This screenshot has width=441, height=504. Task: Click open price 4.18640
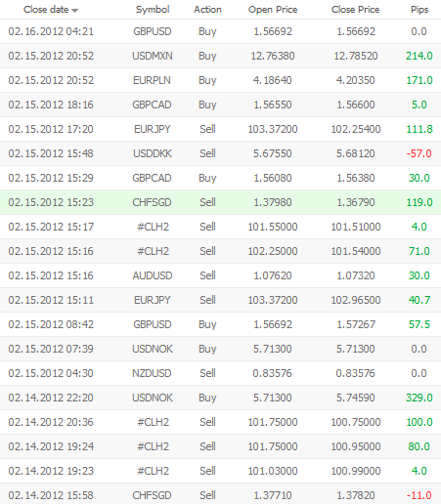click(273, 80)
